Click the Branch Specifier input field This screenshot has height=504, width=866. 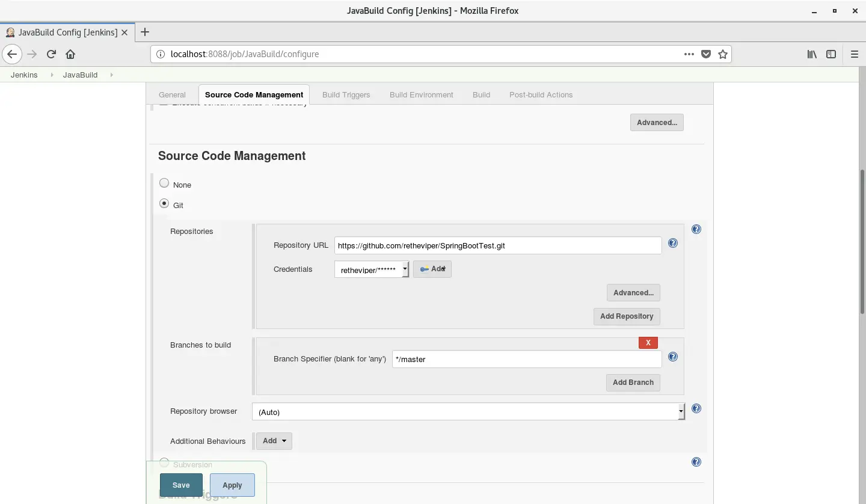527,359
